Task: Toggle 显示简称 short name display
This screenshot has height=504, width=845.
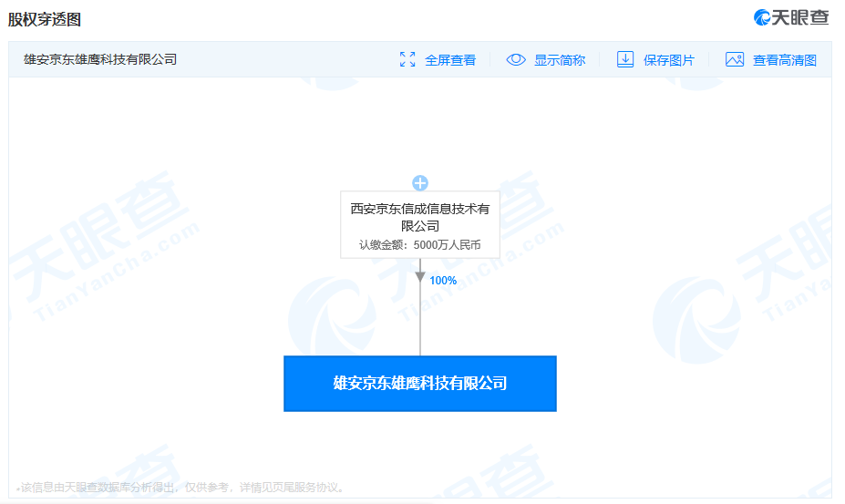Action: [560, 60]
